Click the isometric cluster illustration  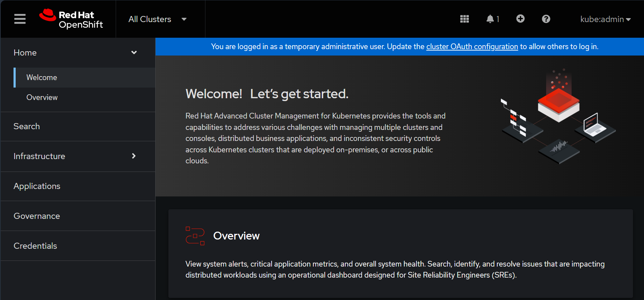click(x=558, y=116)
